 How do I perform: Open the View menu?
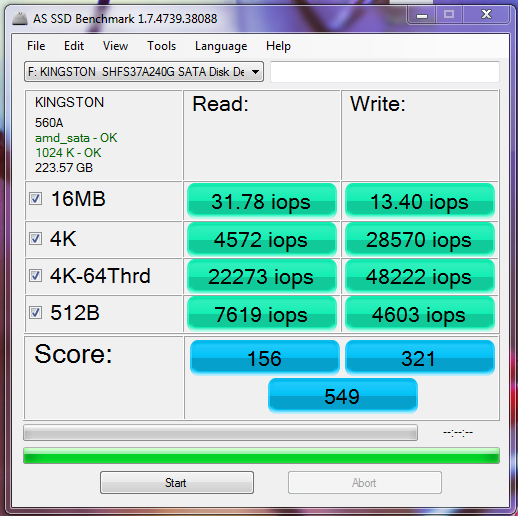click(x=115, y=46)
